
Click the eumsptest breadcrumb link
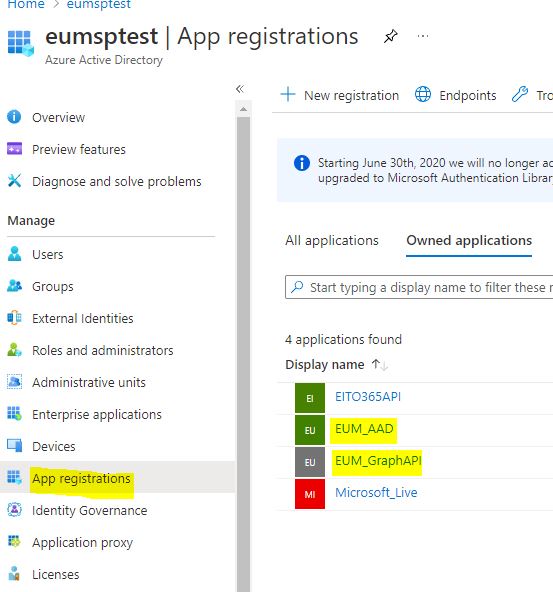(x=99, y=4)
